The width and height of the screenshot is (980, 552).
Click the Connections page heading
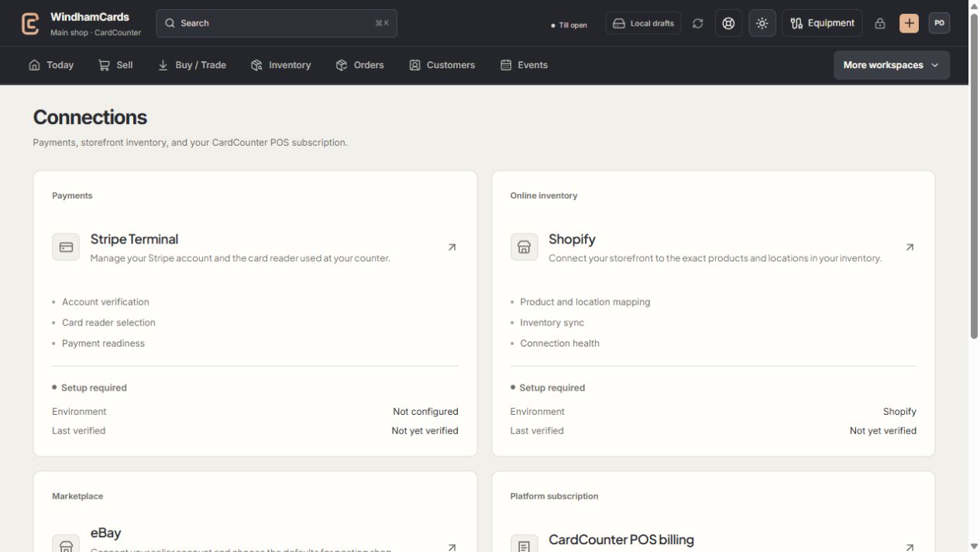coord(90,117)
